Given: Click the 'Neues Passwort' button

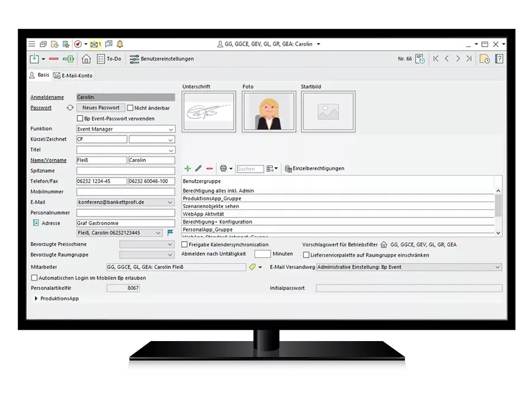Looking at the screenshot, I should pos(100,108).
